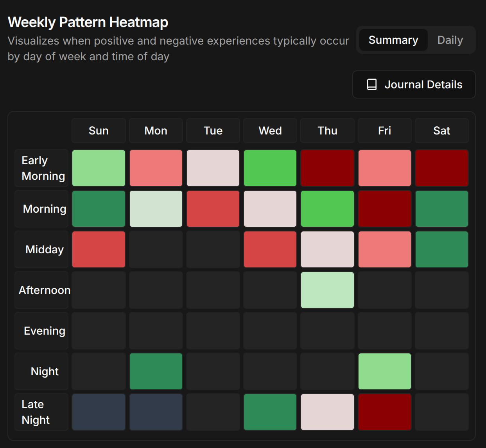Click the red Sunday Midday cell
The image size is (486, 448).
tap(98, 249)
